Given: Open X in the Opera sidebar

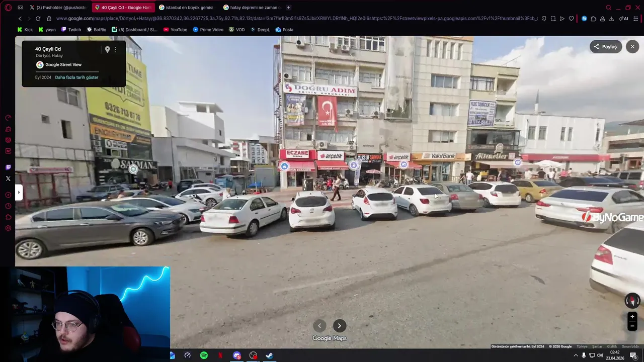Looking at the screenshot, I should [8, 178].
